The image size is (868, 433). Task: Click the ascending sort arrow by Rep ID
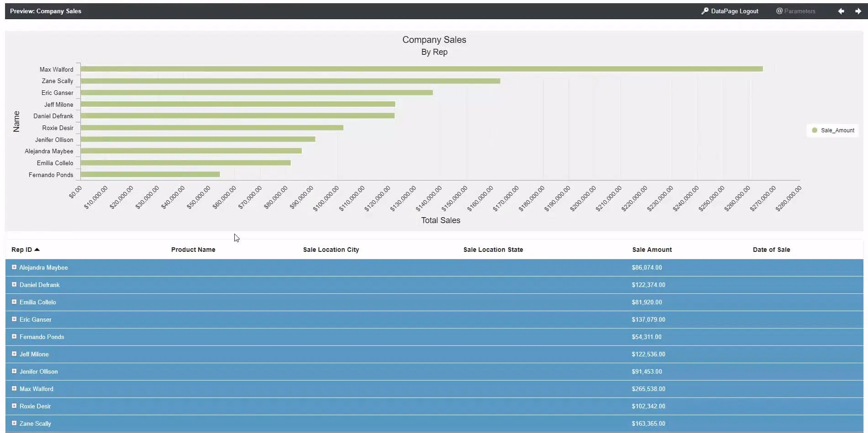pos(37,250)
